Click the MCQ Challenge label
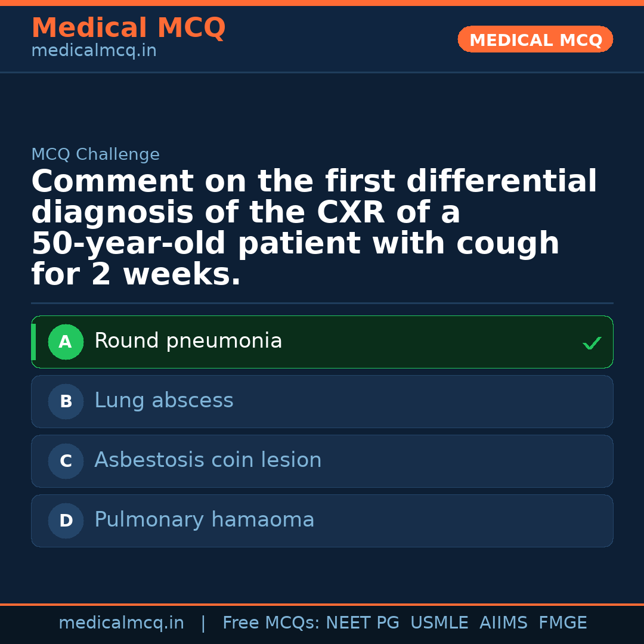This screenshot has width=644, height=644. point(95,155)
